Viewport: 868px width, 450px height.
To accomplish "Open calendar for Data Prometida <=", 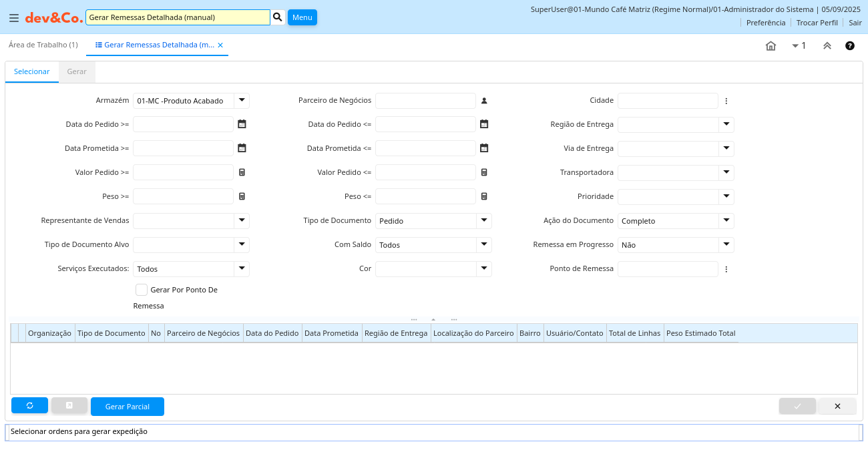I will click(x=484, y=148).
